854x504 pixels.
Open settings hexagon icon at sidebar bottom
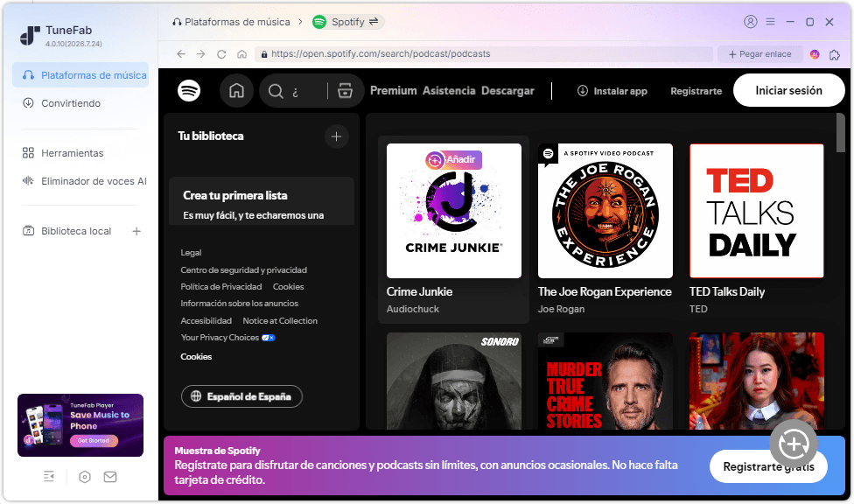tap(84, 477)
